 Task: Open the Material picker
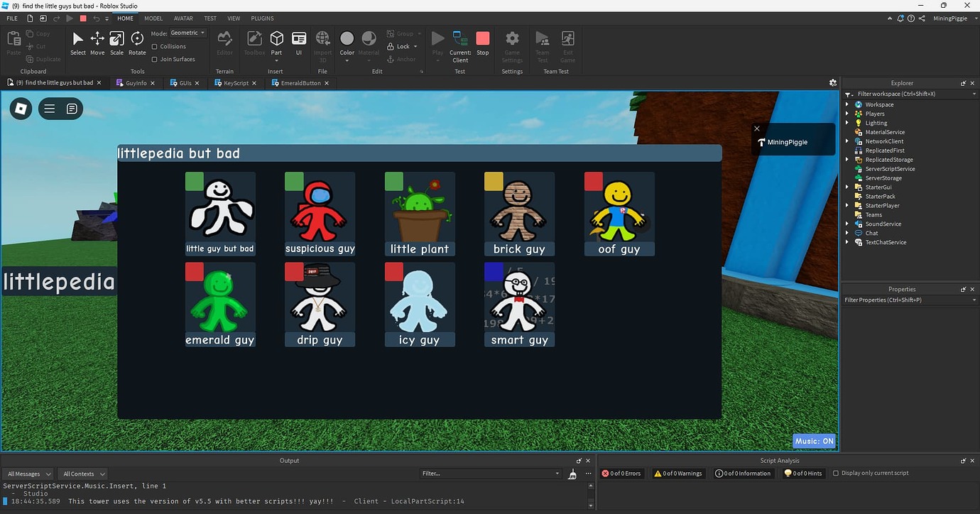pyautogui.click(x=369, y=43)
